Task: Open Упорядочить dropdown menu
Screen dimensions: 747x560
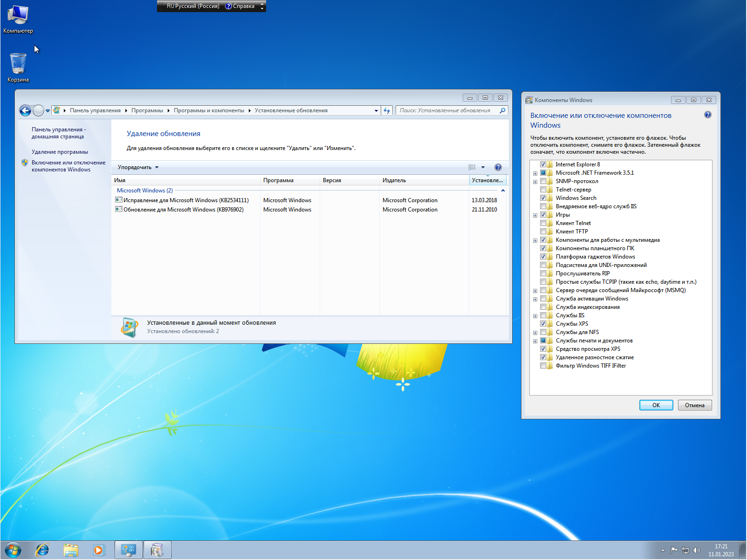Action: pos(138,167)
